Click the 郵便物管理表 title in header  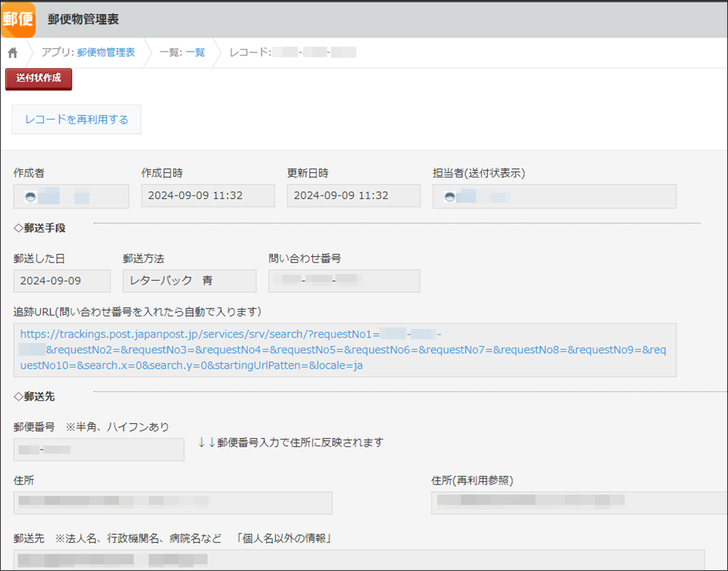[x=83, y=20]
